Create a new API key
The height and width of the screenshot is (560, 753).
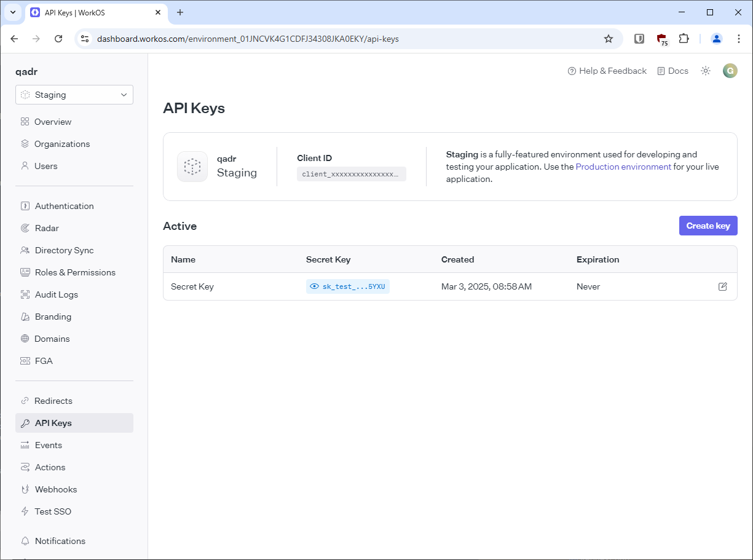[708, 226]
